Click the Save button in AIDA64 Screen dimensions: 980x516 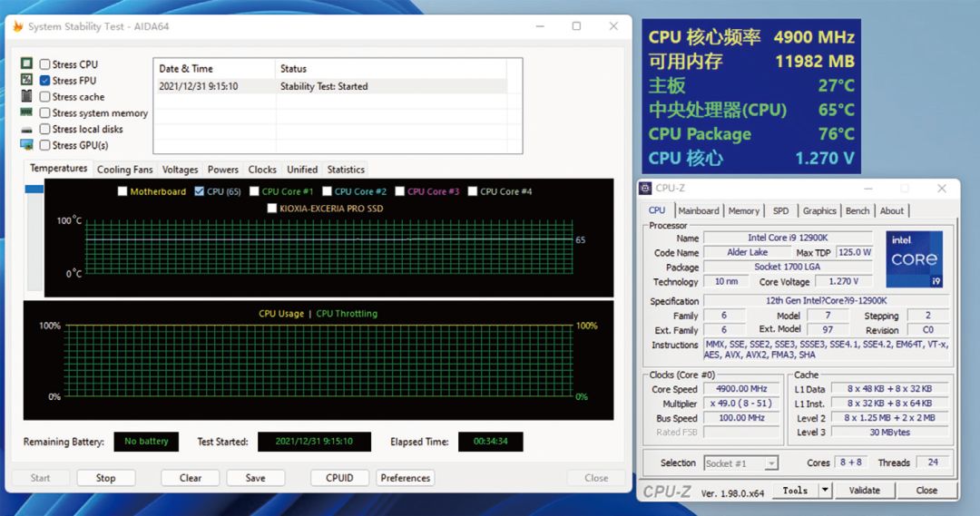[x=255, y=478]
